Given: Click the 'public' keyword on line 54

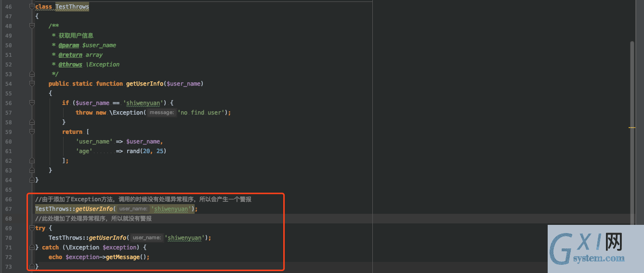Looking at the screenshot, I should click(x=59, y=84).
